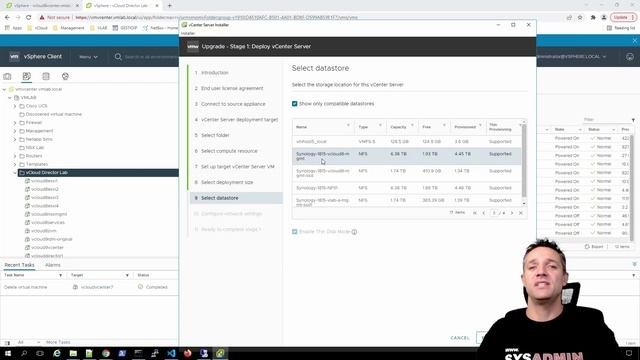Open a new browser tab

[x=169, y=6]
